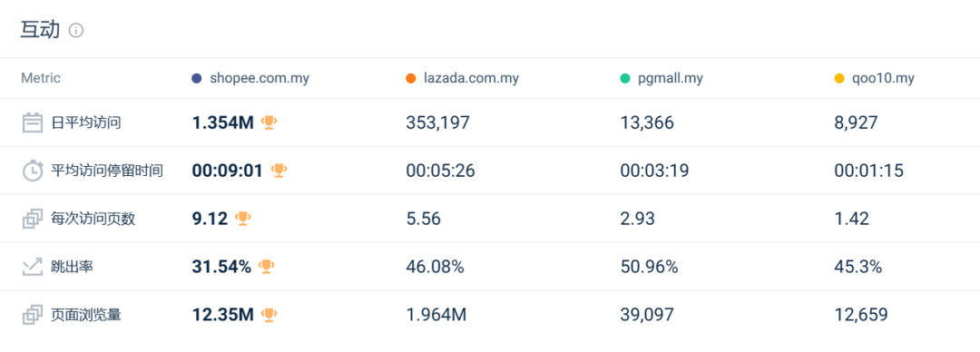Click the trophy next to 1.354M
The width and height of the screenshot is (980, 352).
point(269,122)
